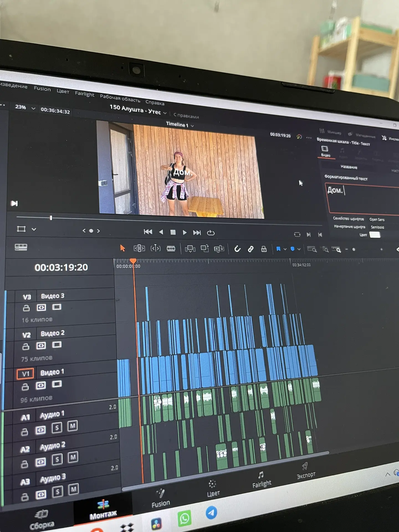The height and width of the screenshot is (532, 399).
Task: Toggle the Snapping magnet icon
Action: click(237, 249)
